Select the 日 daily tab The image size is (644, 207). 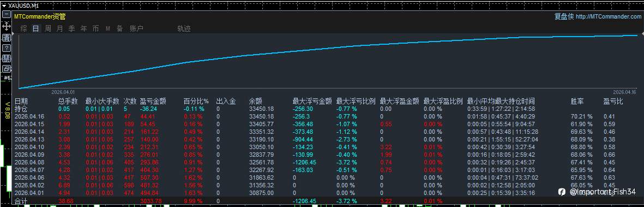coord(36,29)
